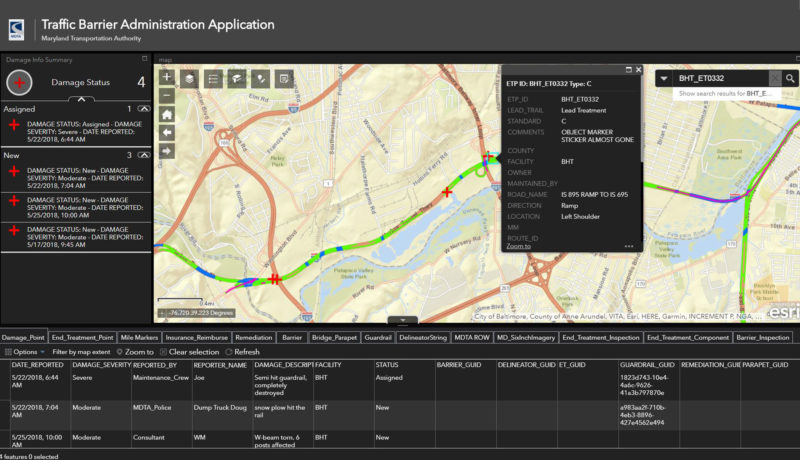The image size is (800, 460).
Task: Open the table Options dropdown
Action: (24, 352)
